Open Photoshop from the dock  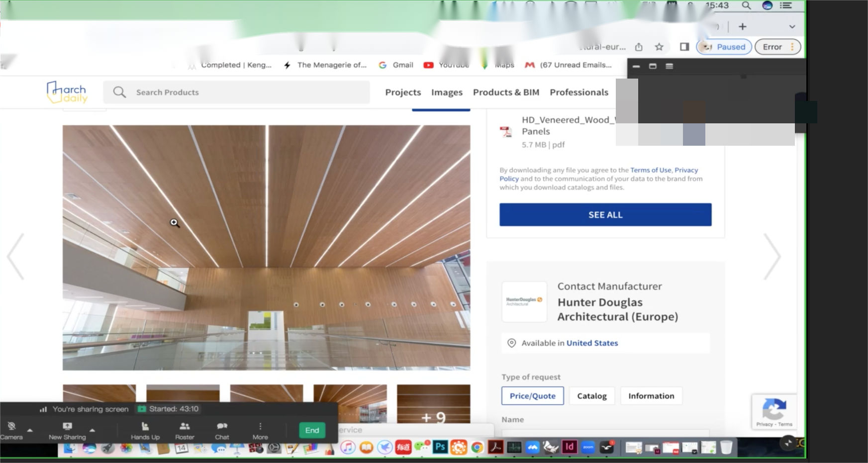440,447
